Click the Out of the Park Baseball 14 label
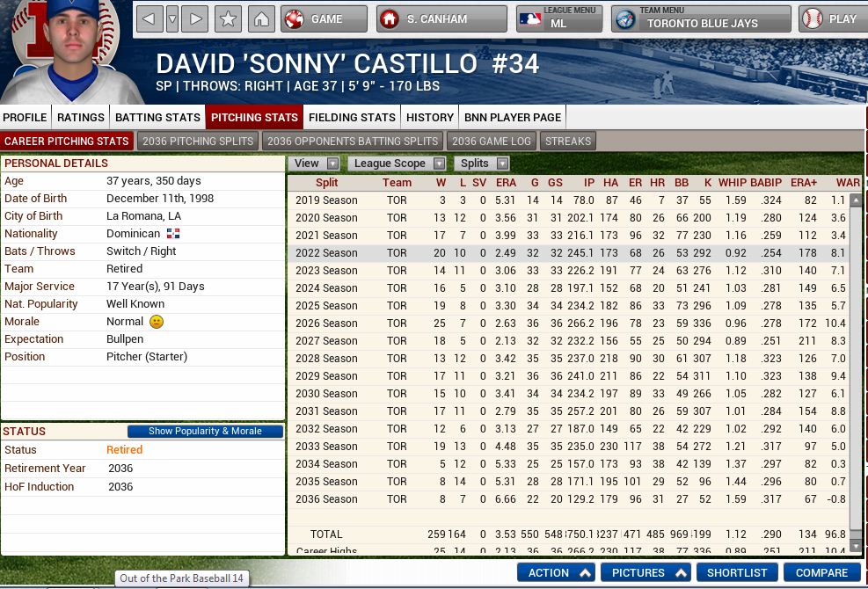 tap(181, 578)
